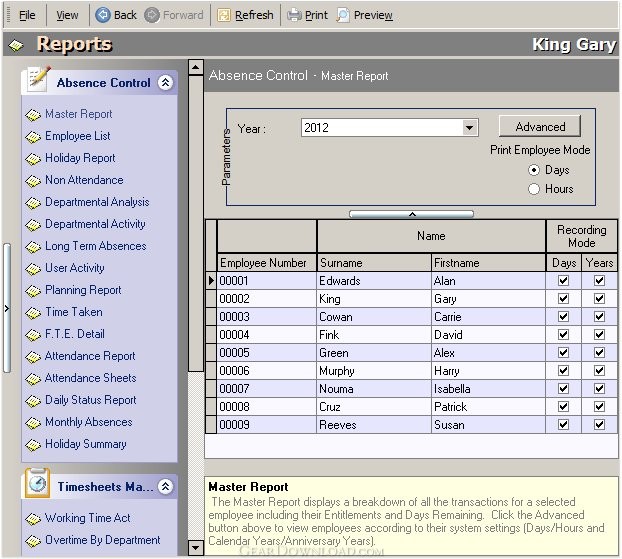Open the Overtime By Department report
Viewport: 622px width, 559px height.
click(x=103, y=540)
